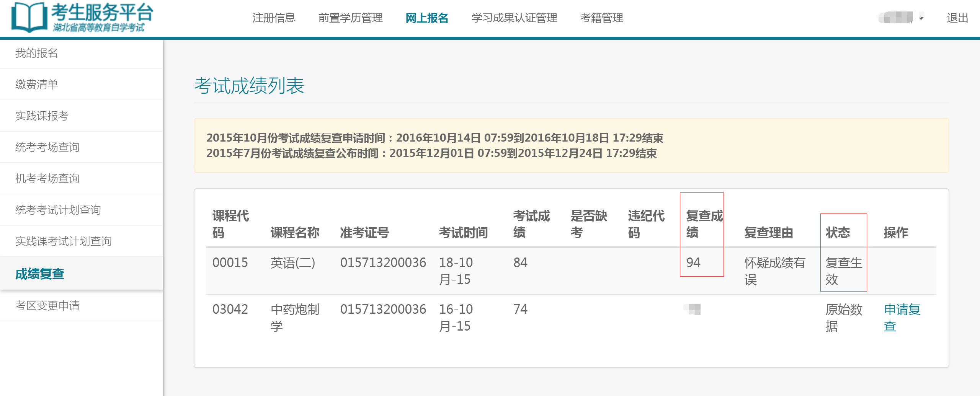Image resolution: width=980 pixels, height=396 pixels.
Task: Select the highlighted 成绩复查 sidebar entry
Action: (39, 273)
